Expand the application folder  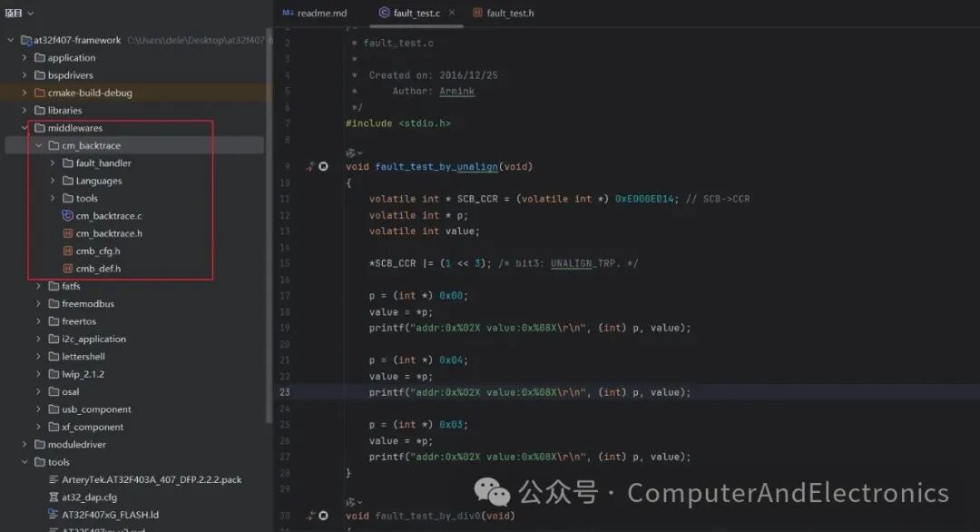(24, 57)
